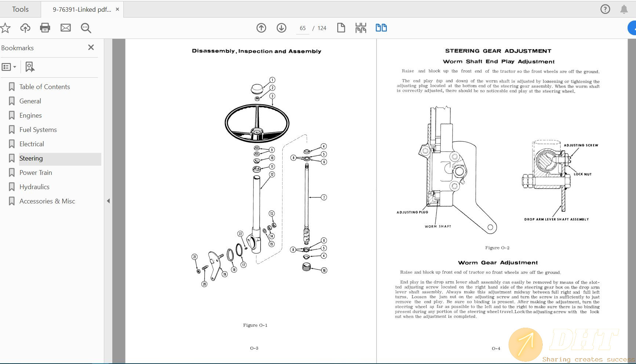
Task: Select the 9-76391-Linked pdf tab
Action: coord(81,10)
